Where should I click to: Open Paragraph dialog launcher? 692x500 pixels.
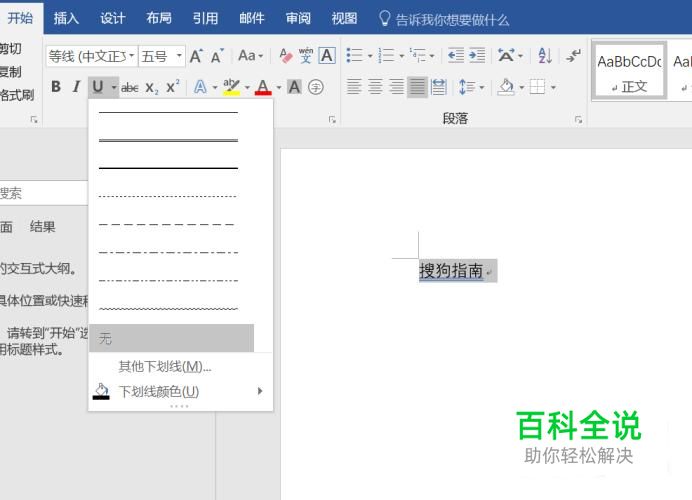pyautogui.click(x=579, y=120)
